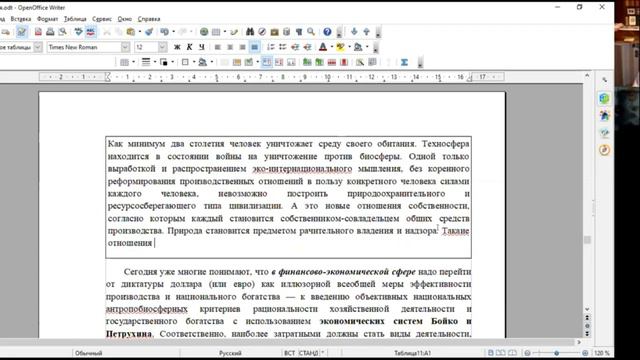This screenshot has height=360, width=640.
Task: Open sidebar Navigator deck
Action: (604, 150)
